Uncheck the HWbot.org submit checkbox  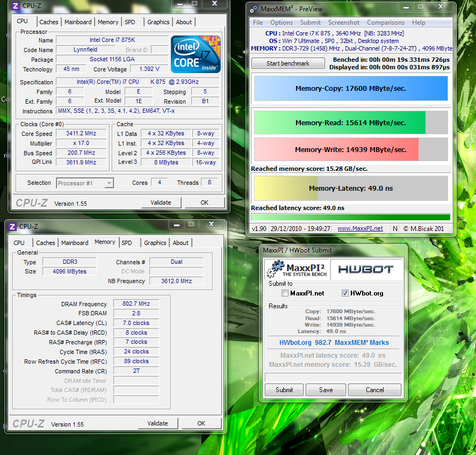pyautogui.click(x=345, y=293)
